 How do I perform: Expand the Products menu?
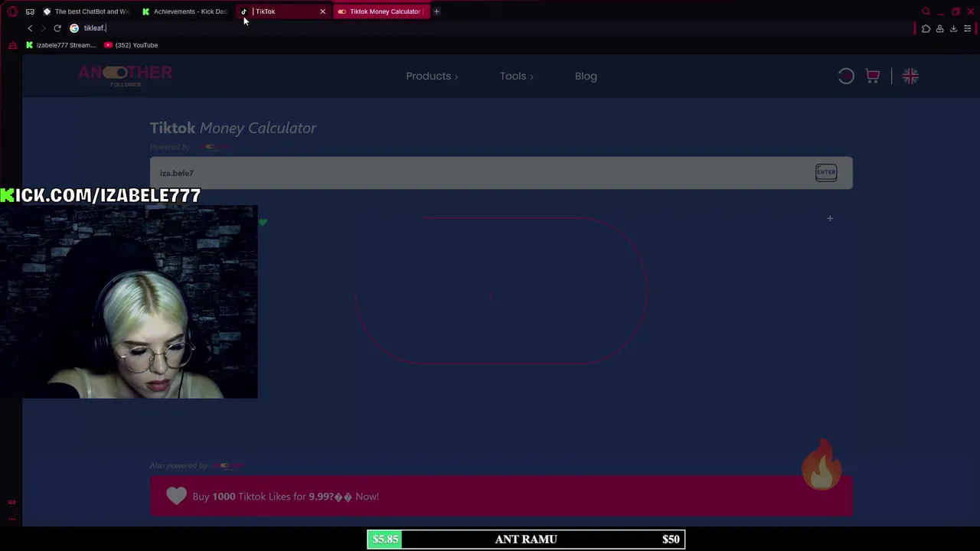[x=432, y=76]
